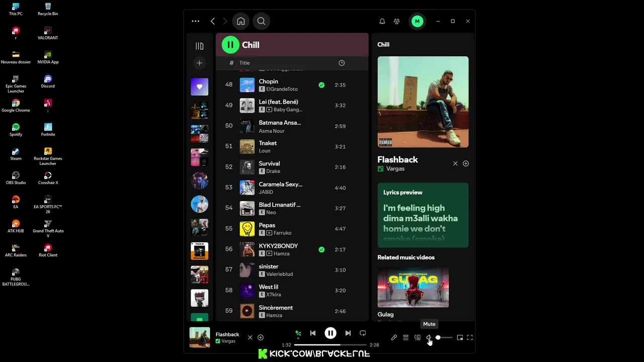Open the Search magnifier icon
This screenshot has height=362, width=644.
261,21
